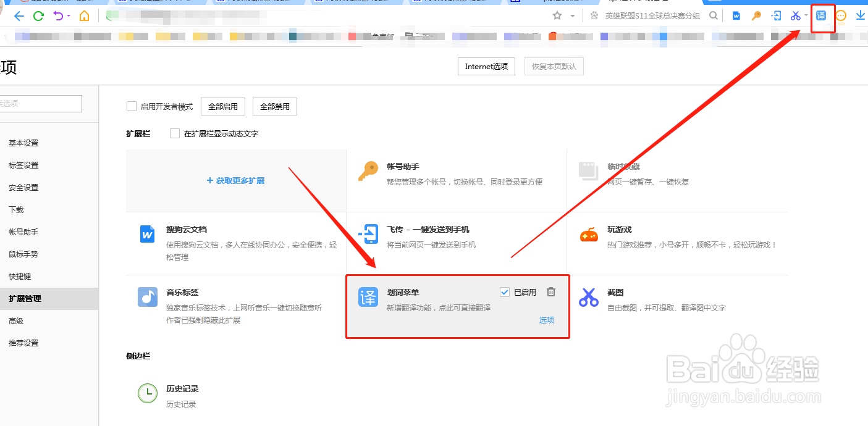Click the 截图 extension title
This screenshot has width=868, height=426.
tap(616, 293)
